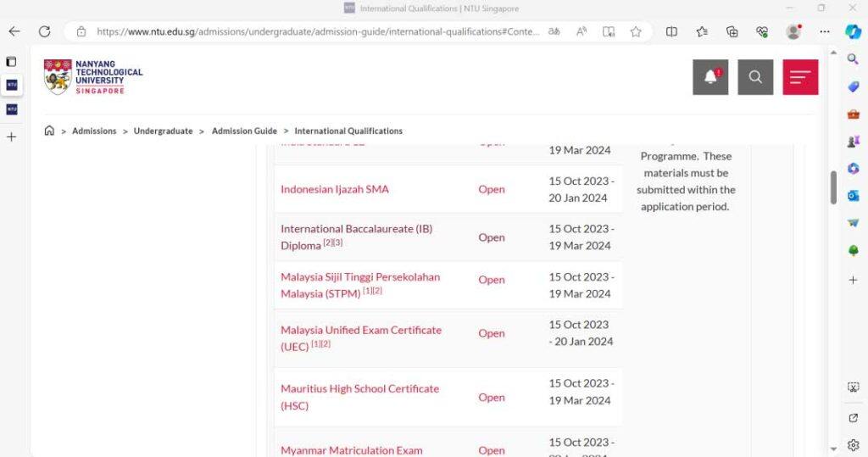Switch to first NTU vertical tab
Image resolution: width=868 pixels, height=457 pixels.
click(11, 85)
